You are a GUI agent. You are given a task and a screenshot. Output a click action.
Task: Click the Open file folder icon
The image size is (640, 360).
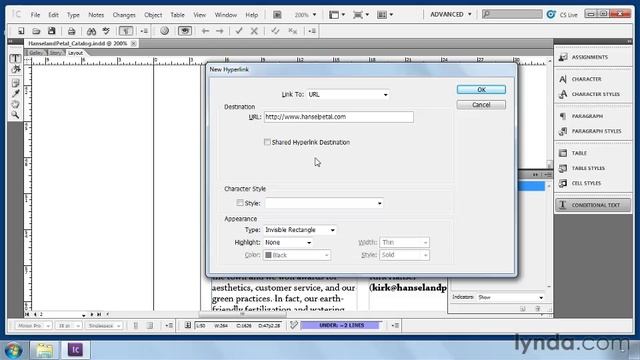pyautogui.click(x=36, y=31)
